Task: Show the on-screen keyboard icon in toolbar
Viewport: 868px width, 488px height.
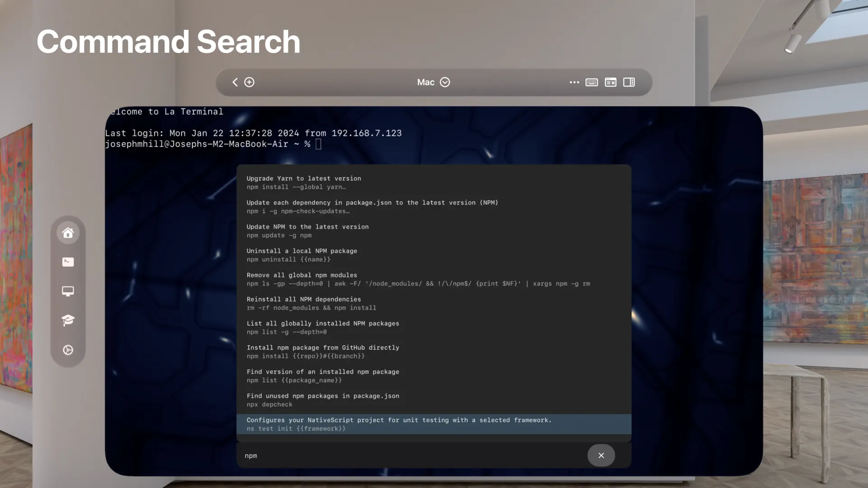Action: tap(592, 82)
